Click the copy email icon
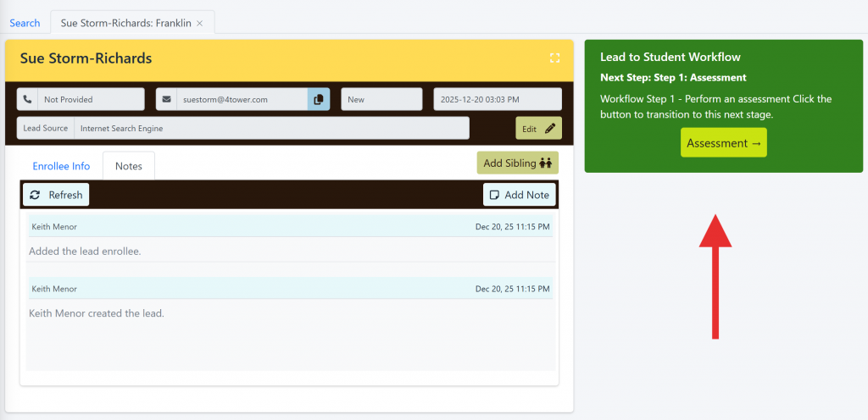The image size is (868, 420). pos(319,100)
